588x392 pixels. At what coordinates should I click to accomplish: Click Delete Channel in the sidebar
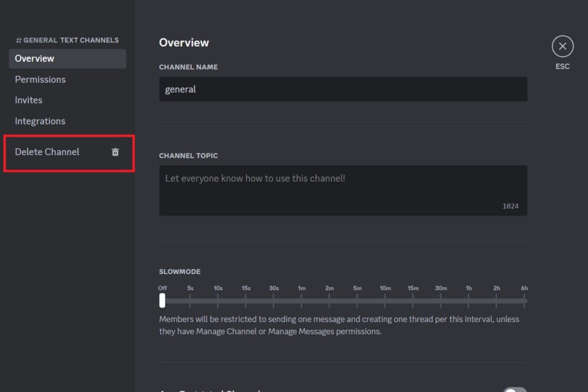coord(47,152)
